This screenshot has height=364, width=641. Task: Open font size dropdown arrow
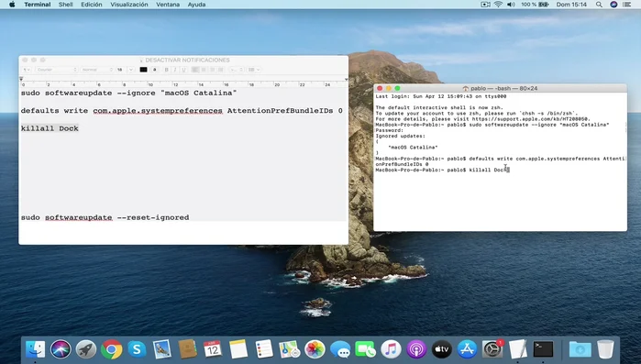[131, 70]
